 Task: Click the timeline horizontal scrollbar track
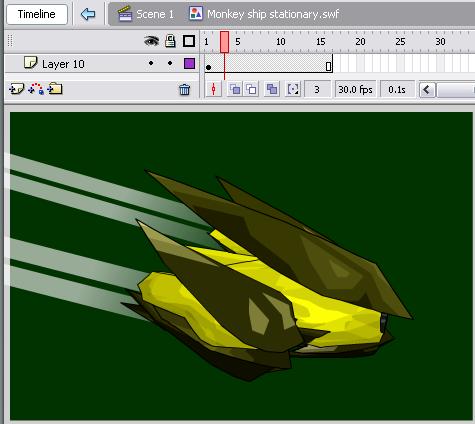pyautogui.click(x=457, y=90)
